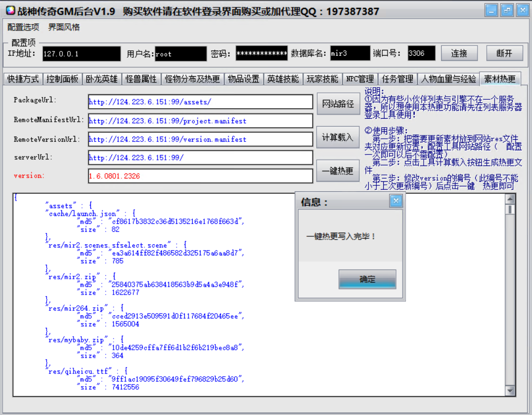Image resolution: width=532 pixels, height=415 pixels.
Task: Focus the IP地址 input field
Action: 81,54
